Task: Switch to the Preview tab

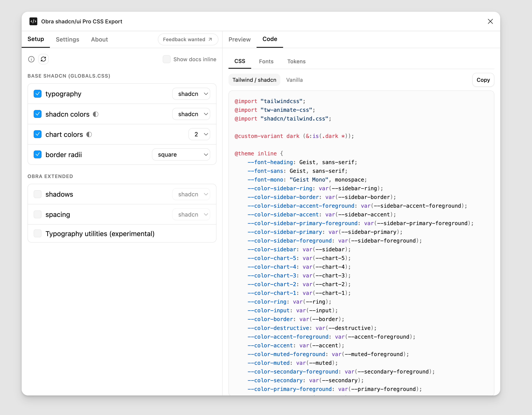Action: (x=239, y=39)
